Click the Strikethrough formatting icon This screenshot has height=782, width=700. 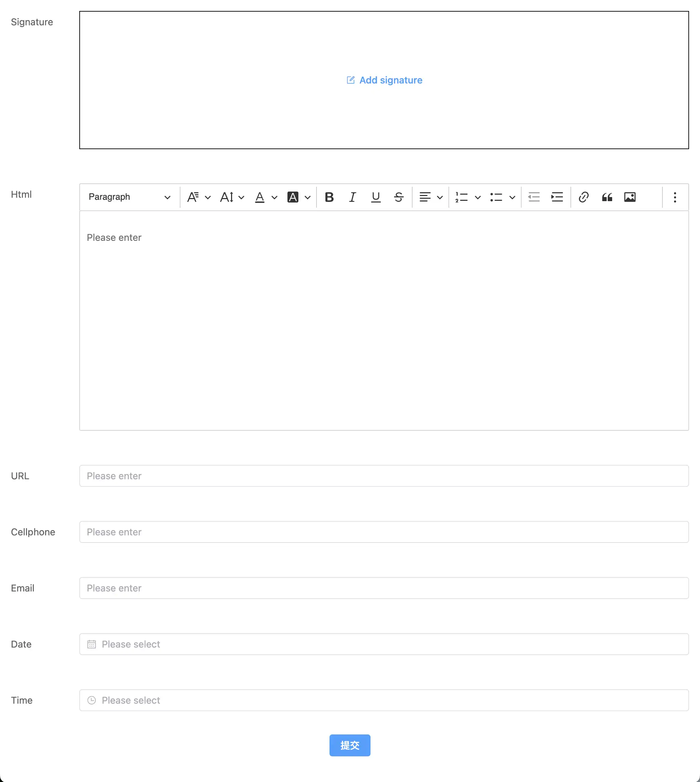point(399,197)
